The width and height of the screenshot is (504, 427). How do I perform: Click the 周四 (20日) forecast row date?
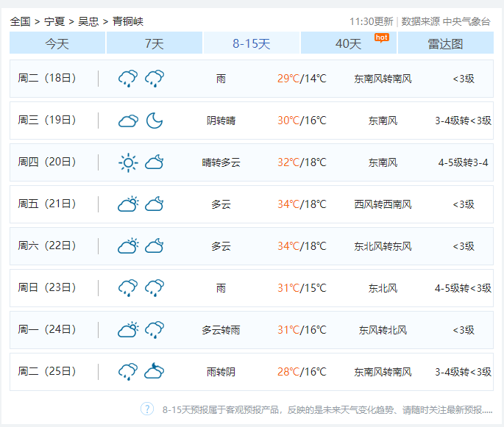click(47, 162)
